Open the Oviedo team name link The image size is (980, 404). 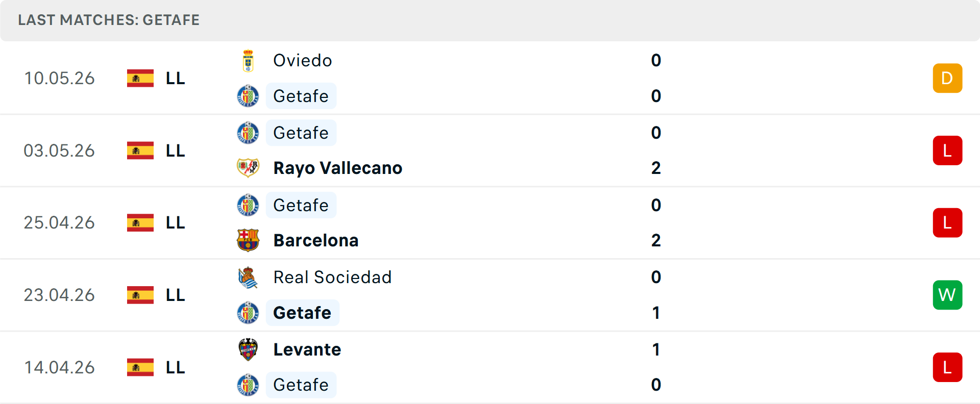point(303,61)
